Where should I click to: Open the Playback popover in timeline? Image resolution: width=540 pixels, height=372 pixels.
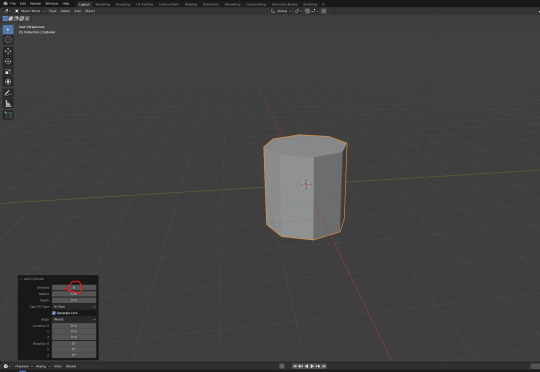(x=23, y=366)
